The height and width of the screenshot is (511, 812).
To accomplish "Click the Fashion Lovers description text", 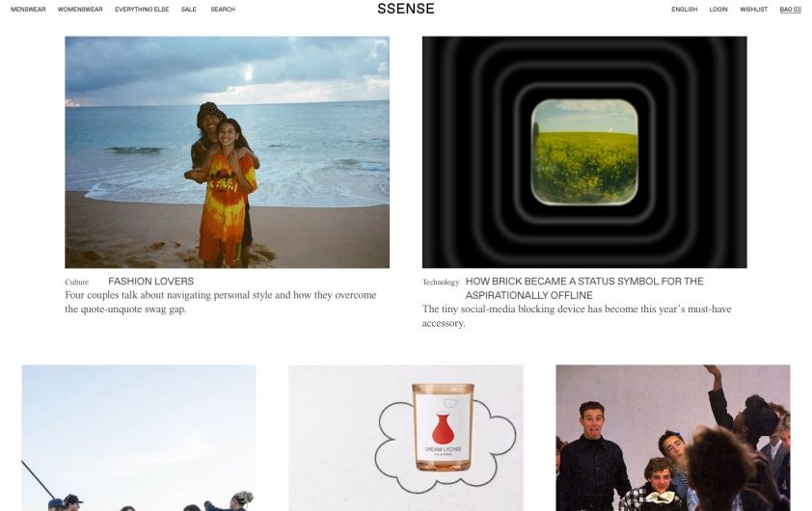I will 221,302.
